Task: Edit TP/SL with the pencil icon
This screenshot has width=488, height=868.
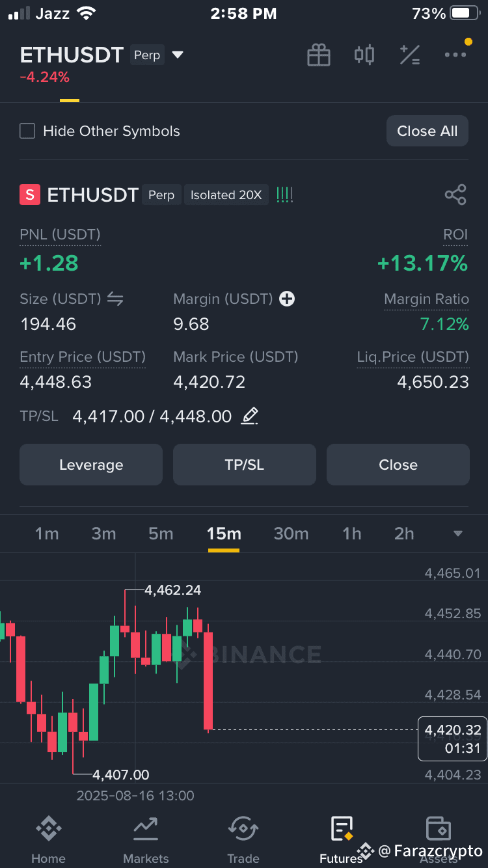Action: tap(250, 416)
